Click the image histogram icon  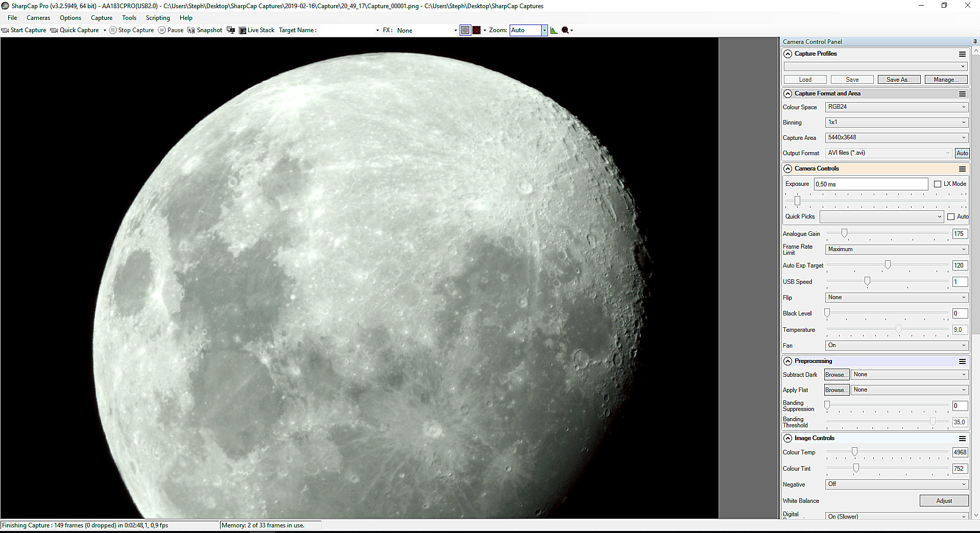pos(554,30)
